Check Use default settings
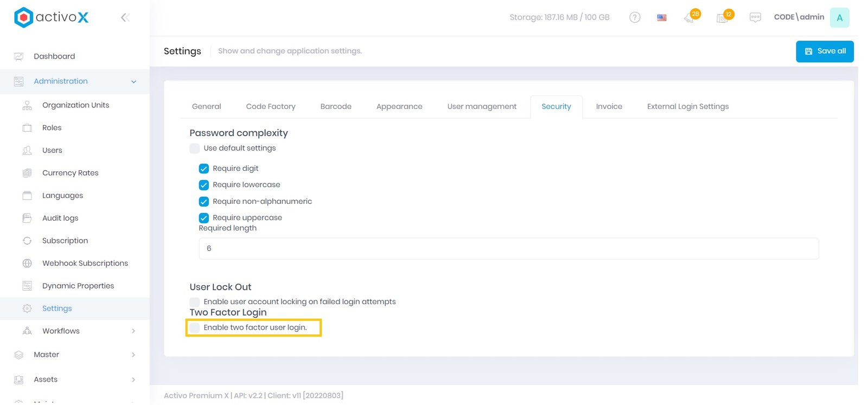 [195, 149]
